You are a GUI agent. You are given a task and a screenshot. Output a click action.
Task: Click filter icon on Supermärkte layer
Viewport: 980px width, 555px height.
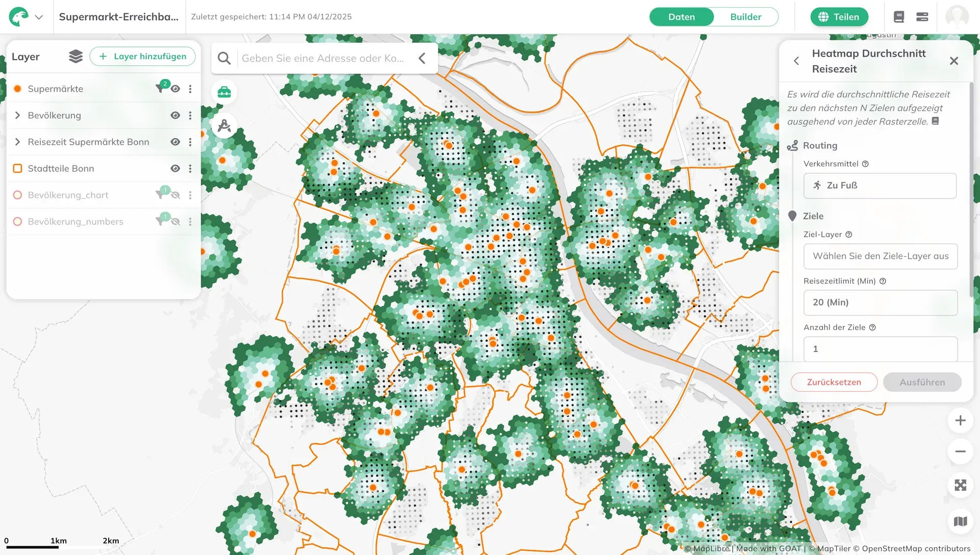click(x=161, y=88)
